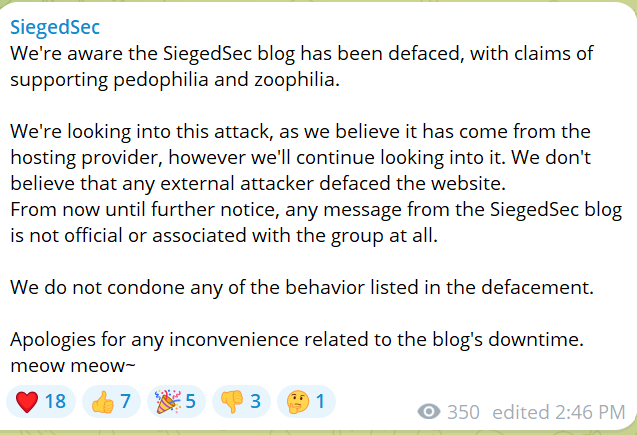Click the line starting "Apologies for any inconvenience"
This screenshot has width=637, height=435.
tap(297, 339)
